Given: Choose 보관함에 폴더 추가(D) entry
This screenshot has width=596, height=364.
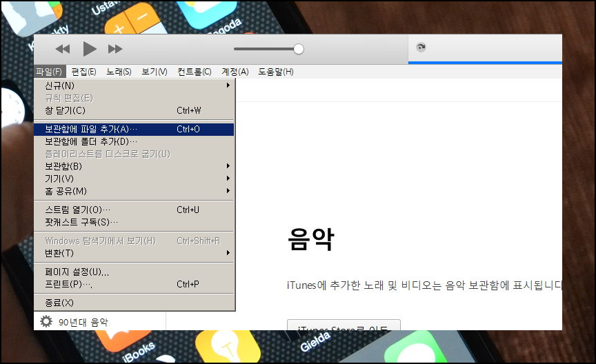Looking at the screenshot, I should click(x=134, y=142).
